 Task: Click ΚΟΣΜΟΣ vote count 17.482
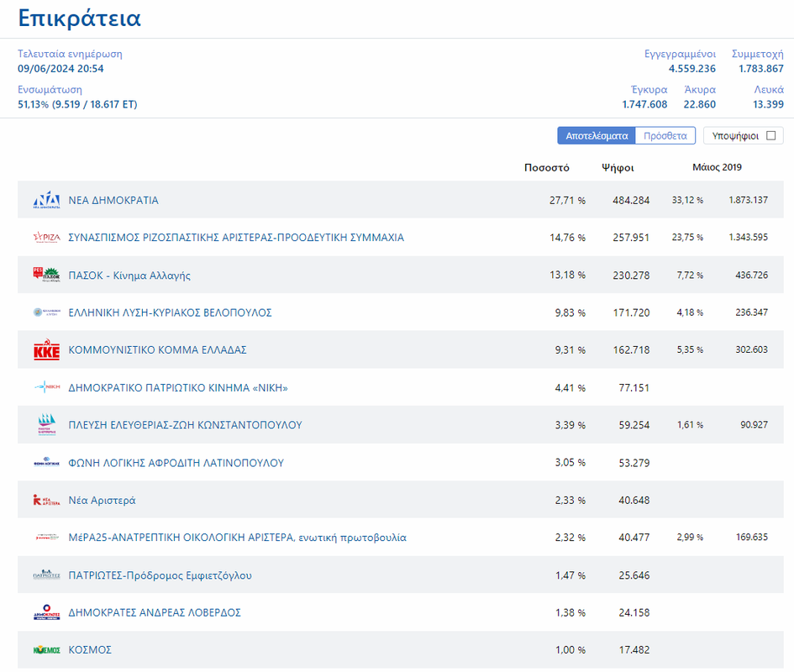(634, 649)
